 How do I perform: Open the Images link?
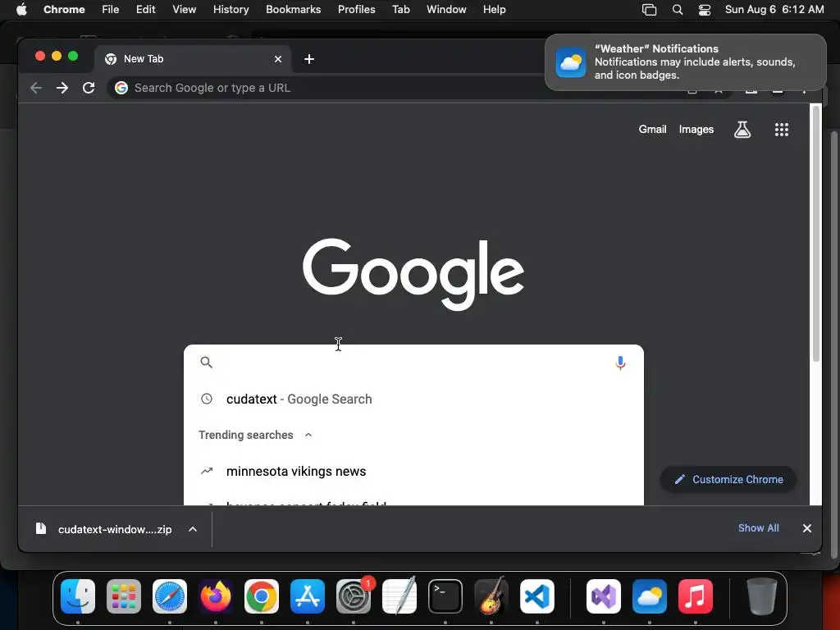click(x=696, y=130)
